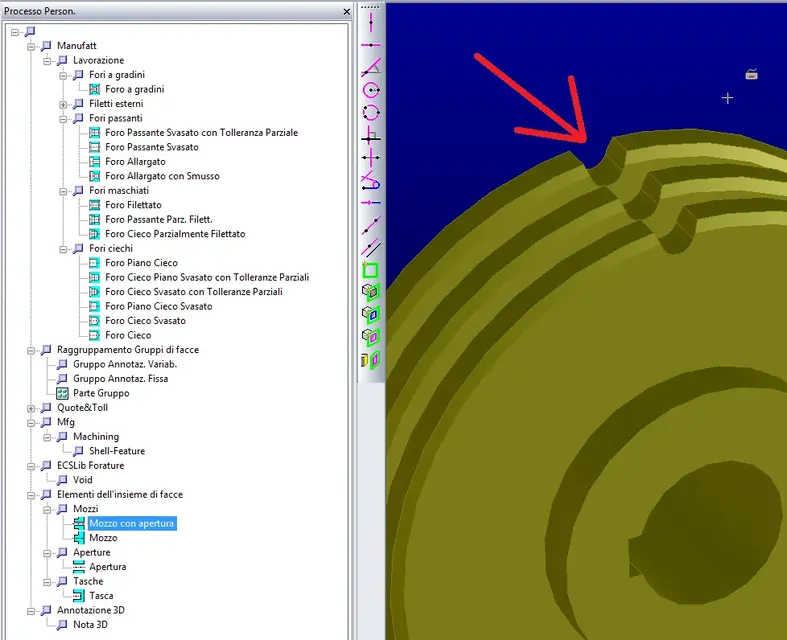Click the Apertura feature icon
The height and width of the screenshot is (640, 787).
pyautogui.click(x=79, y=567)
